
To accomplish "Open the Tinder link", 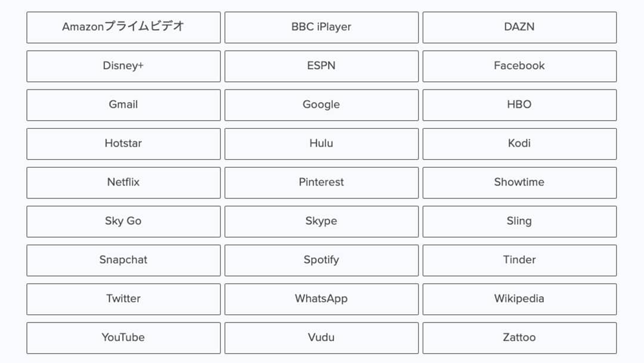I will (x=519, y=260).
